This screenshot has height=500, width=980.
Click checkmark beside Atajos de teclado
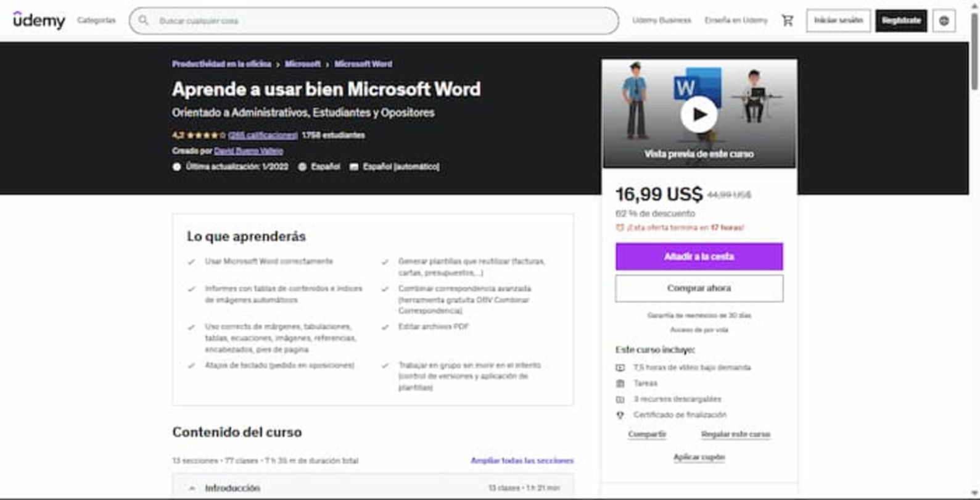(x=191, y=365)
